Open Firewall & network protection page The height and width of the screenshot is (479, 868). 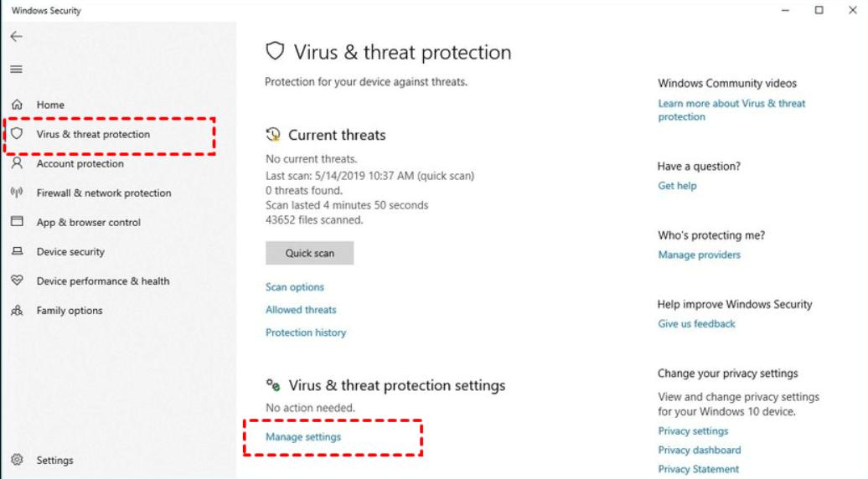tap(104, 193)
